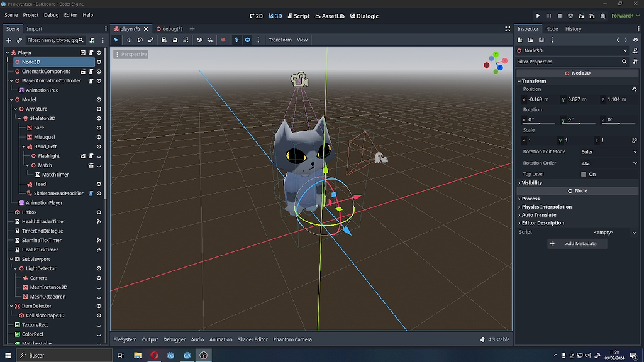Open Rotation Order YXZ dropdown
Viewport: 644px width, 362px height.
coord(609,163)
